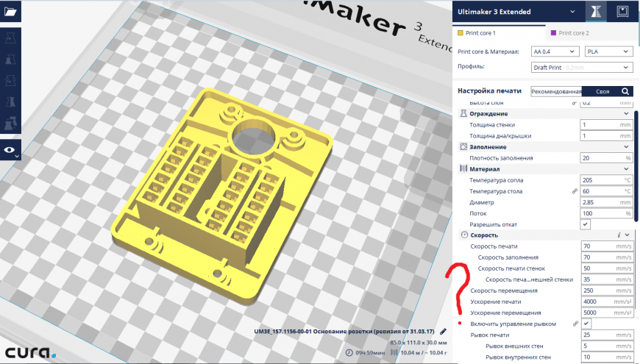Open the view mode eye menu
This screenshot has width=640, height=364.
click(x=10, y=150)
